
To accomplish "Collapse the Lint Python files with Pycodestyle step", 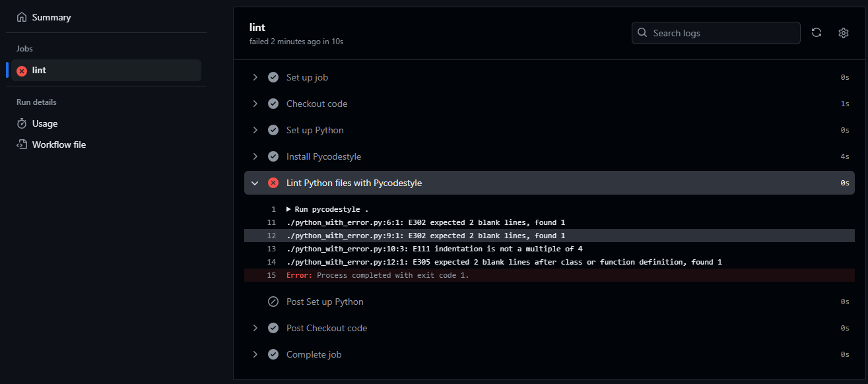I will (255, 183).
